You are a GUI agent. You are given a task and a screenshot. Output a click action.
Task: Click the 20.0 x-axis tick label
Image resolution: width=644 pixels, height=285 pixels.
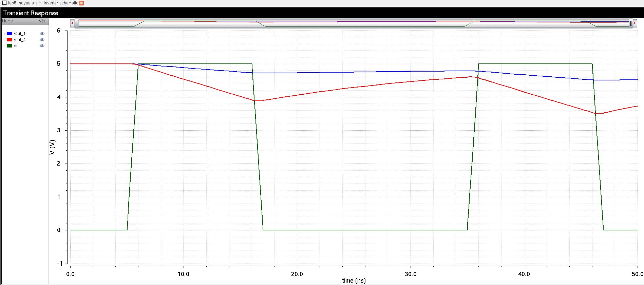pyautogui.click(x=297, y=274)
